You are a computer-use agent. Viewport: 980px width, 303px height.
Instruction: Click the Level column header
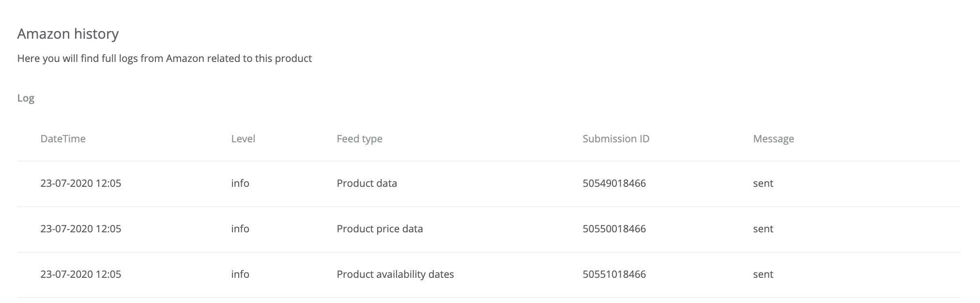coord(243,139)
